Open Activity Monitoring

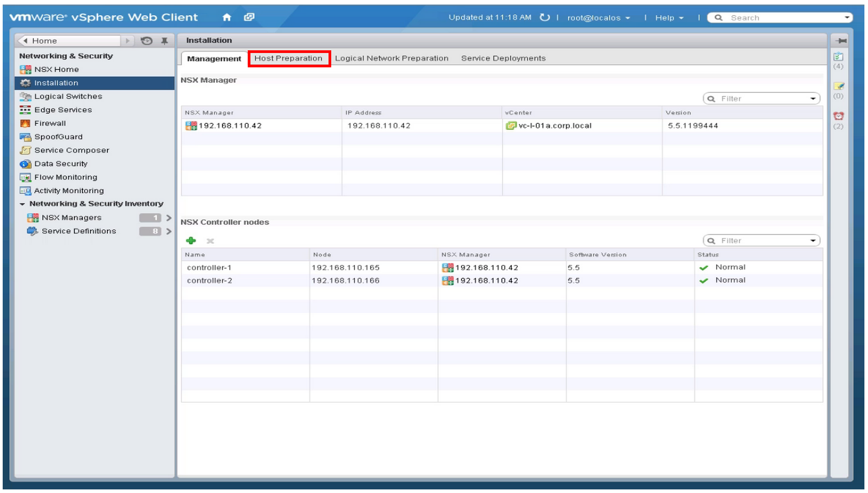69,191
